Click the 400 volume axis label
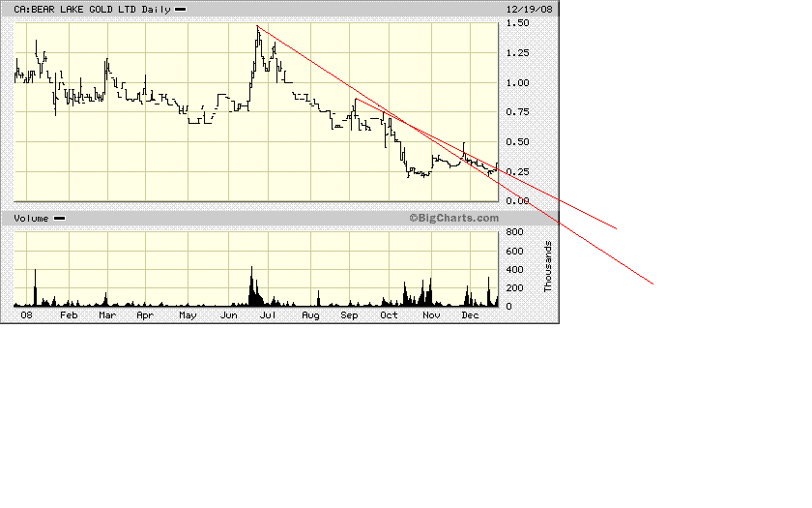This screenshot has width=812, height=508. tap(514, 270)
